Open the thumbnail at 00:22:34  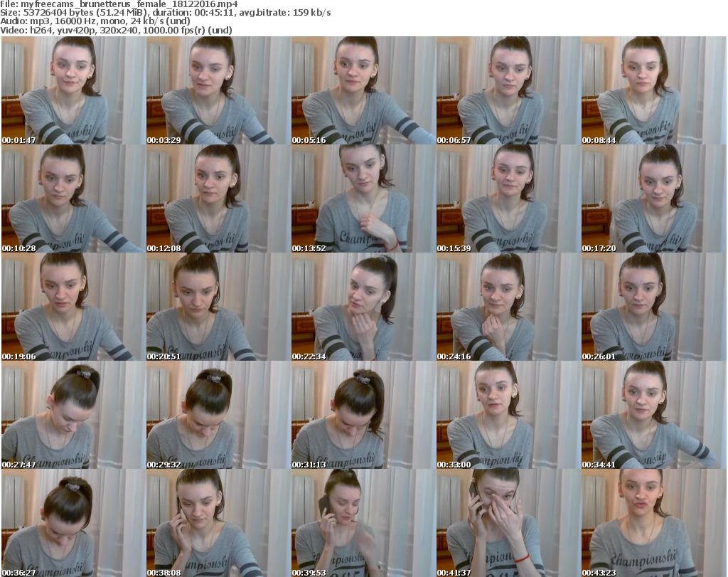click(363, 307)
